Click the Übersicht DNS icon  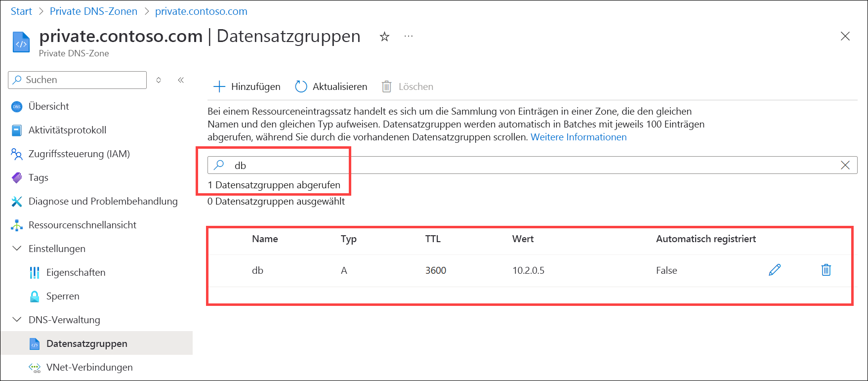17,106
